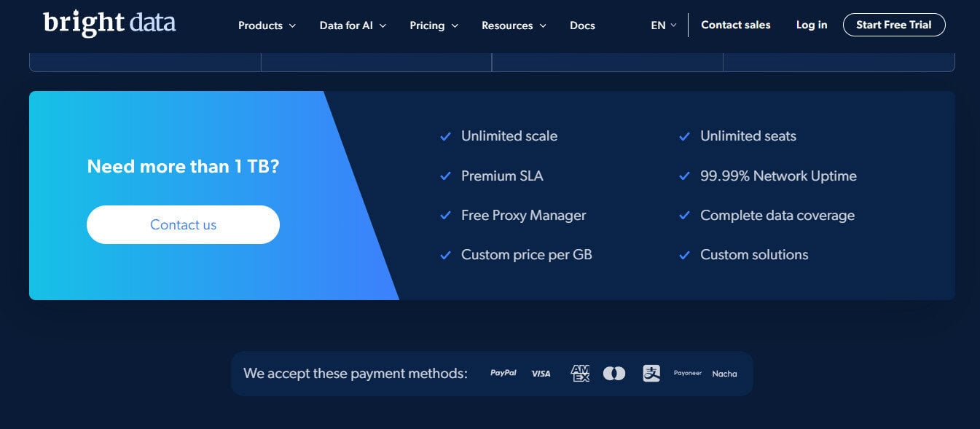Click checkmark beside Custom solutions
980x429 pixels.
[684, 255]
